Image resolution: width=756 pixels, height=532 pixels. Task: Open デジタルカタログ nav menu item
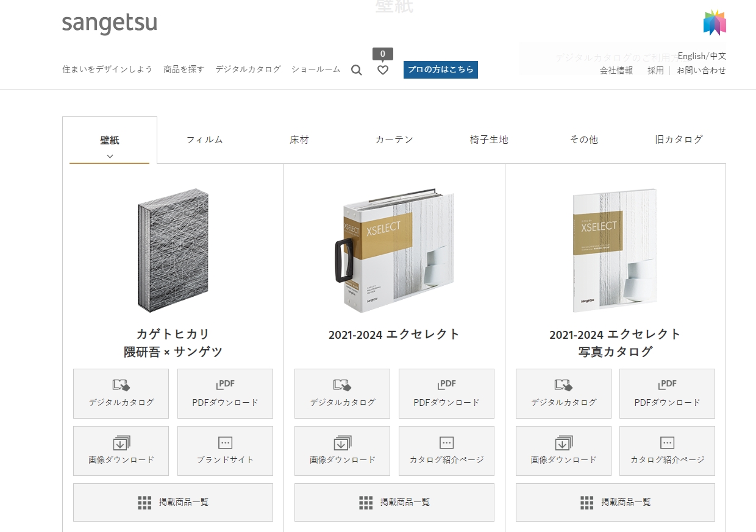pos(248,69)
